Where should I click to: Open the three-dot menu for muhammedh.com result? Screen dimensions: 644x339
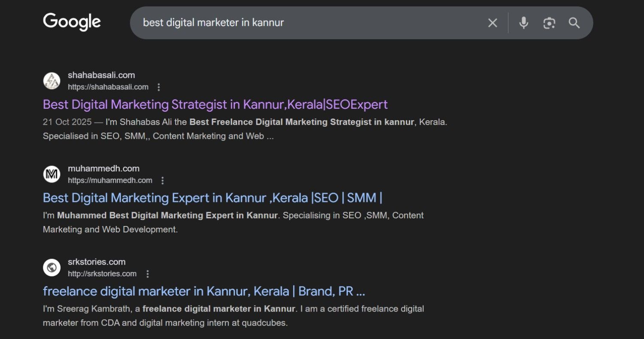click(162, 180)
